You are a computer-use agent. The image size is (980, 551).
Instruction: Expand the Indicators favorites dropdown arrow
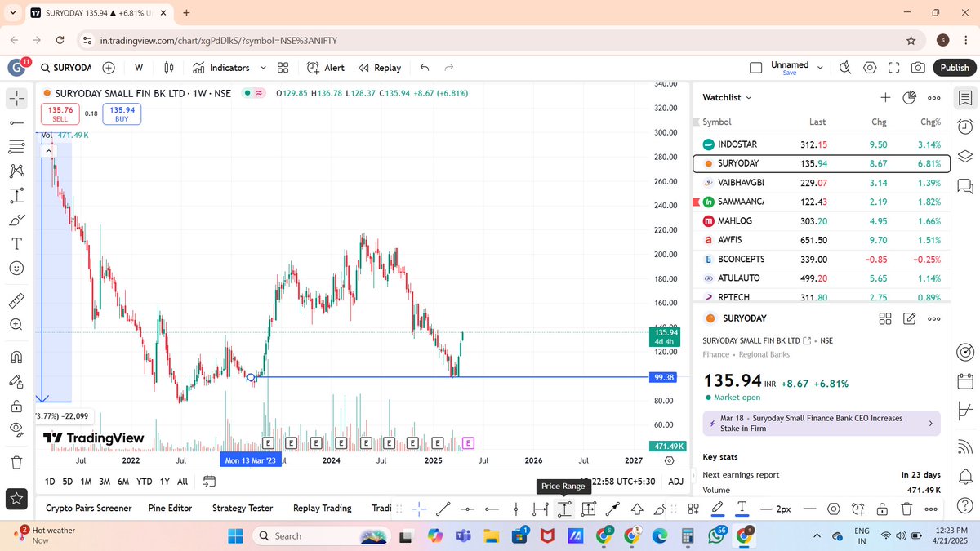263,68
